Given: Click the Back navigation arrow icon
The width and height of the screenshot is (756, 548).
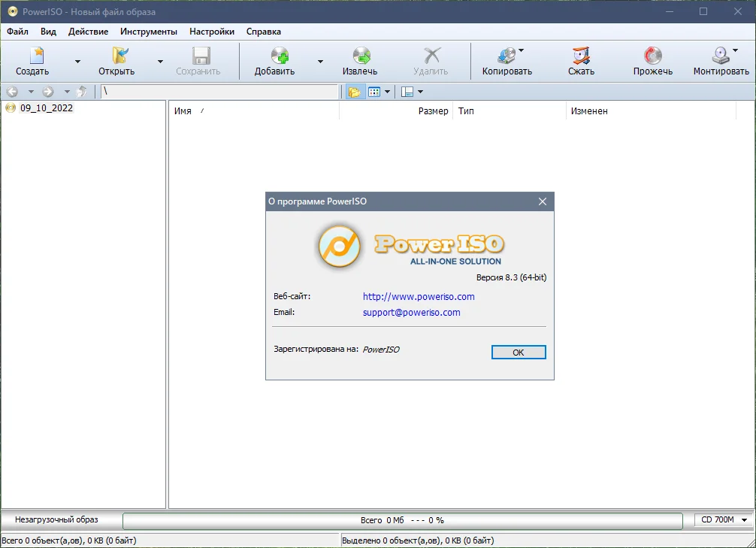Looking at the screenshot, I should 13,91.
